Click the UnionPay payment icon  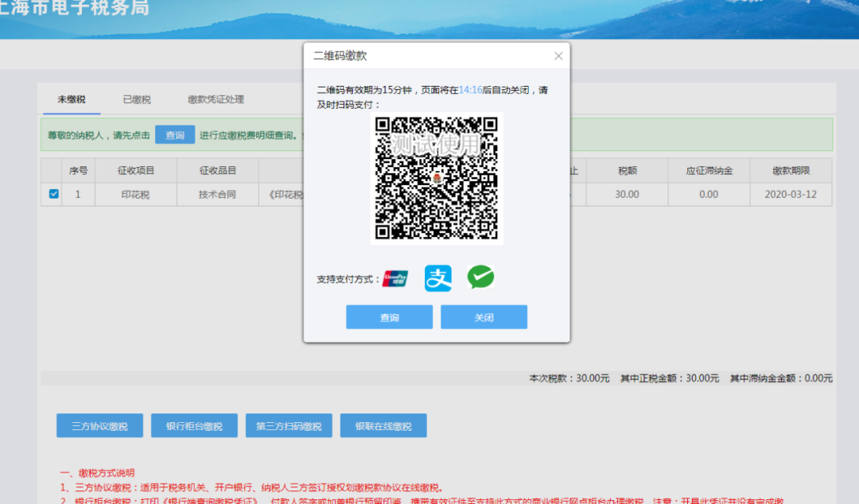tap(395, 279)
